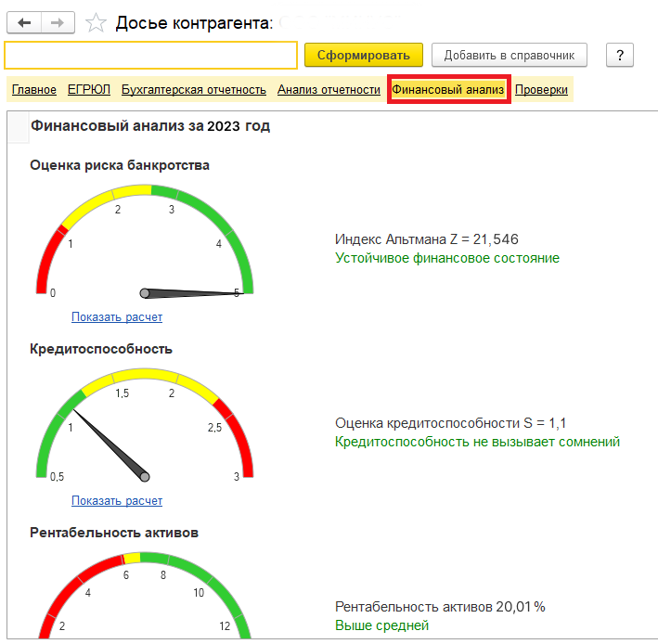Click the Финансовый анализ за 2023 год heading
Screen dimensions: 658x644
pyautogui.click(x=150, y=126)
